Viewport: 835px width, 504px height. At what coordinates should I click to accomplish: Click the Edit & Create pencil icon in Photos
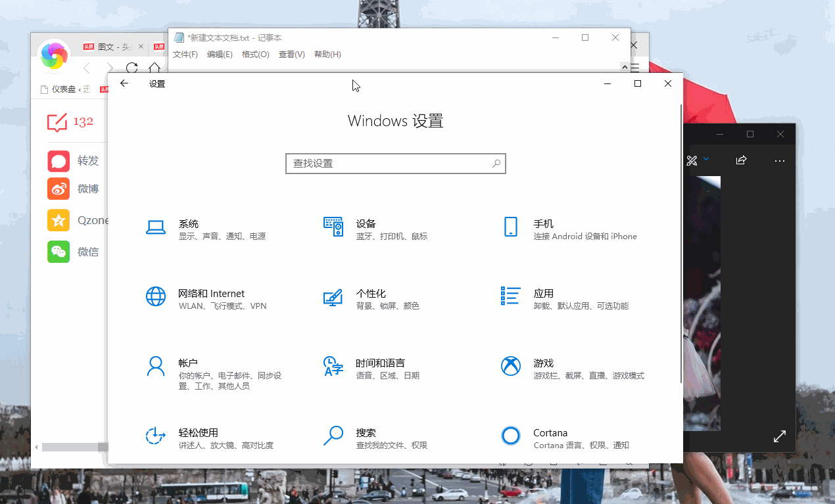click(692, 159)
